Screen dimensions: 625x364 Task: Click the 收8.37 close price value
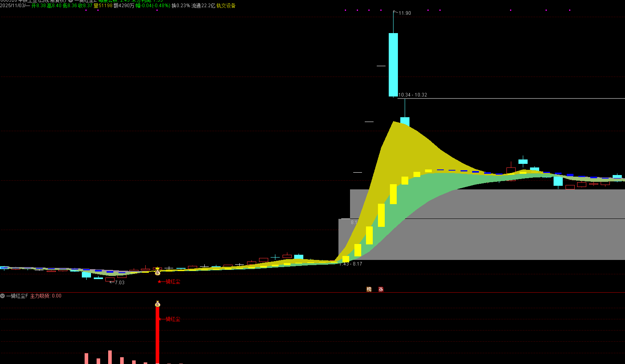(x=85, y=6)
